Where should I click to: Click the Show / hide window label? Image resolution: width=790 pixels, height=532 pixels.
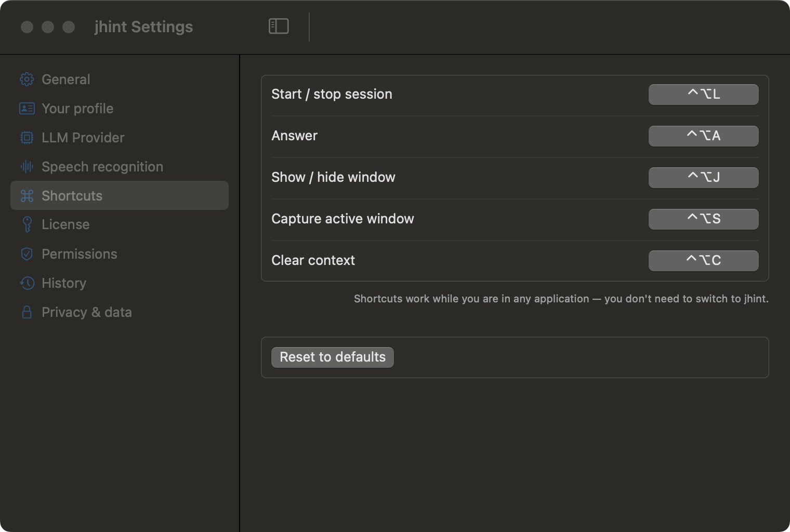333,177
